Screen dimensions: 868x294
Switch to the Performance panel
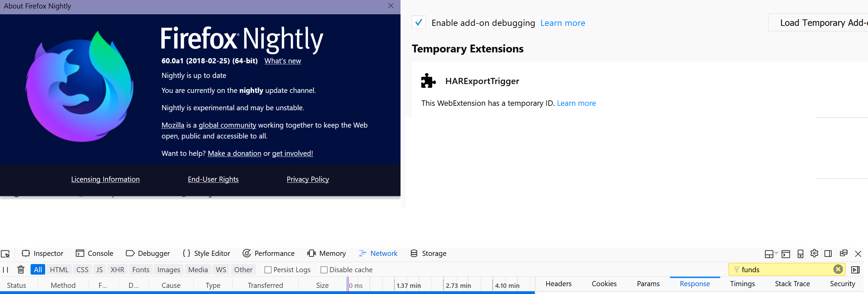click(269, 254)
